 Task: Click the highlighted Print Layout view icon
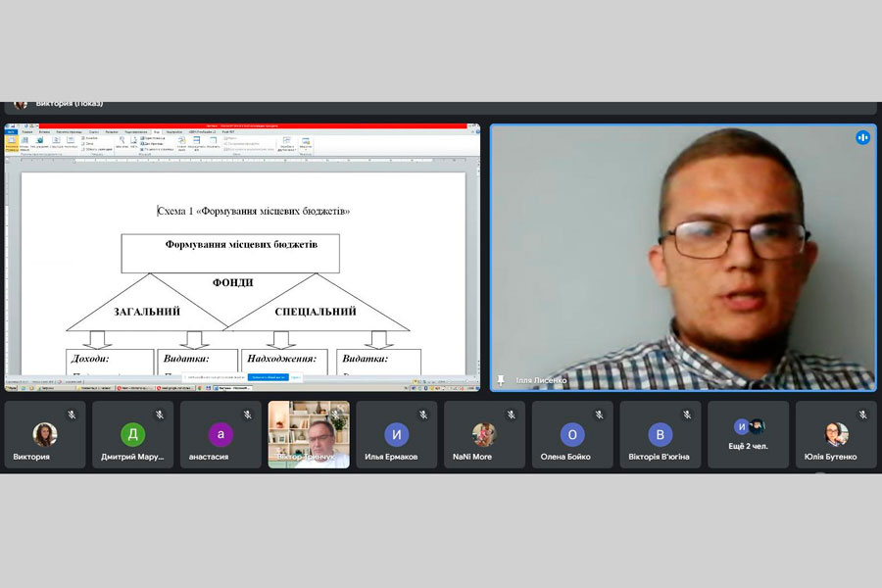11,143
